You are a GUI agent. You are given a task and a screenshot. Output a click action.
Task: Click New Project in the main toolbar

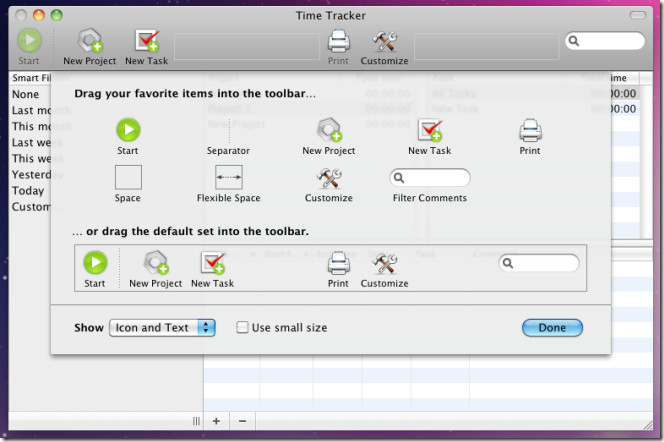point(89,47)
